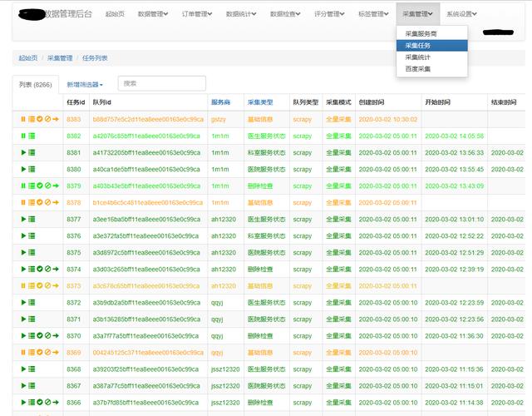Click start time 2020-03-02 13:56:33
This screenshot has height=416, width=532.
[x=455, y=152]
